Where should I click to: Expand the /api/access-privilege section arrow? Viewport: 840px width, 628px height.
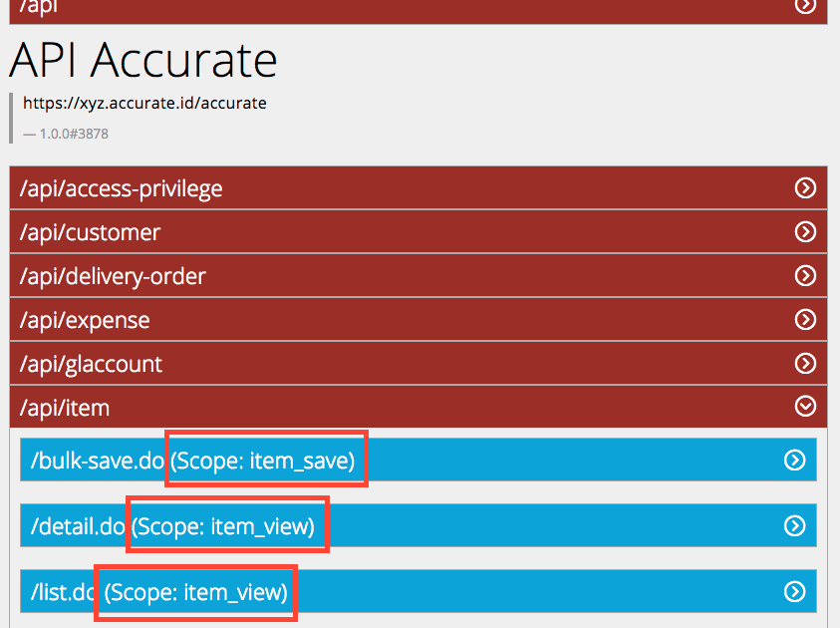point(805,188)
